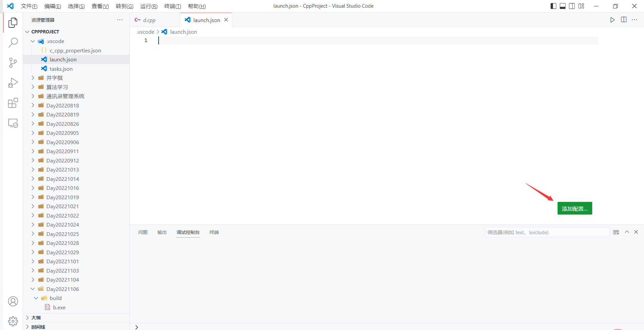Switch to the 输出 panel tab

[x=162, y=232]
